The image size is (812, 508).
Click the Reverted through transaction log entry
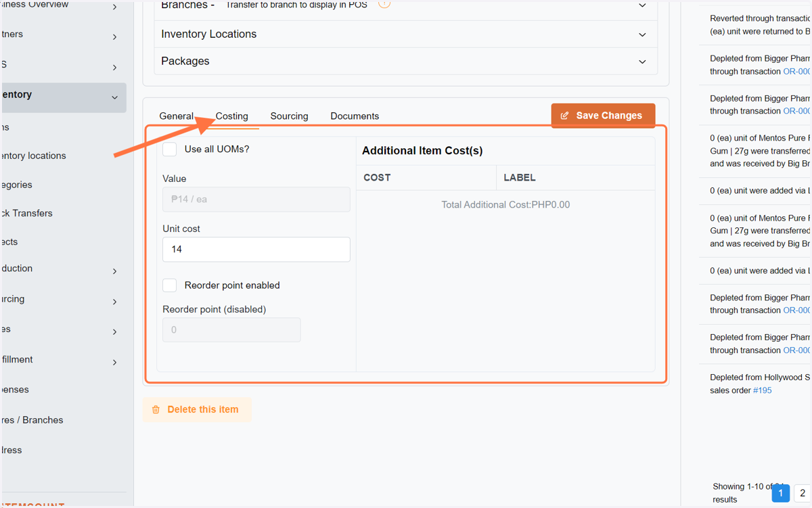pyautogui.click(x=760, y=25)
